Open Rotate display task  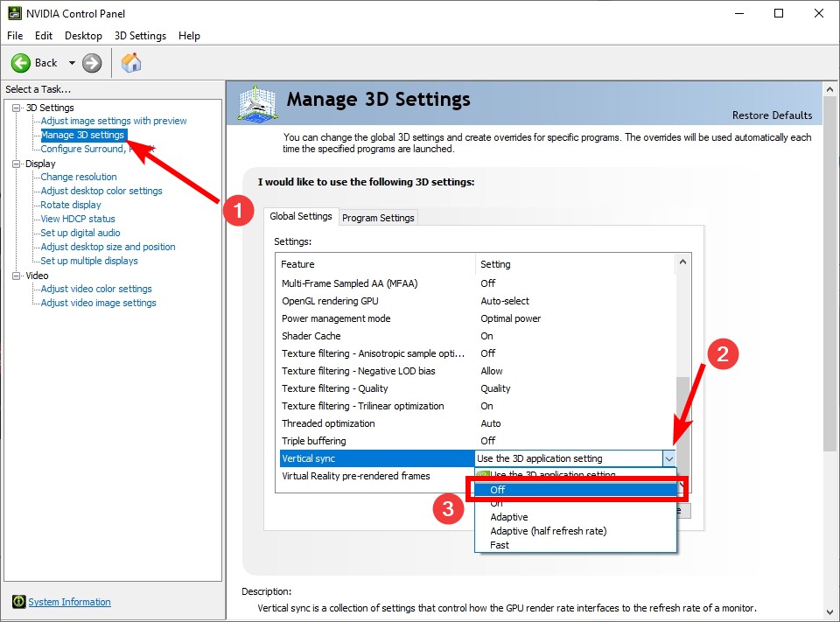click(x=71, y=205)
